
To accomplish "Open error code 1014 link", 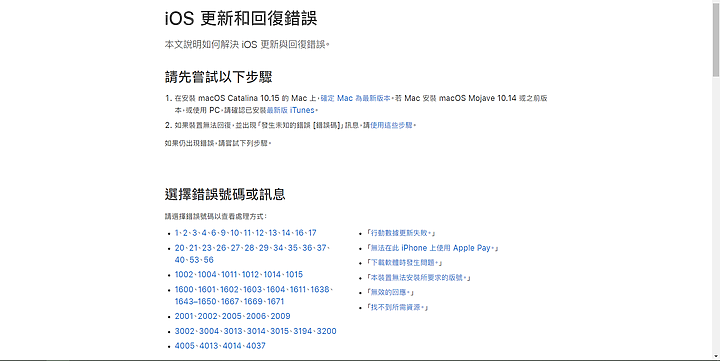I will 272,275.
